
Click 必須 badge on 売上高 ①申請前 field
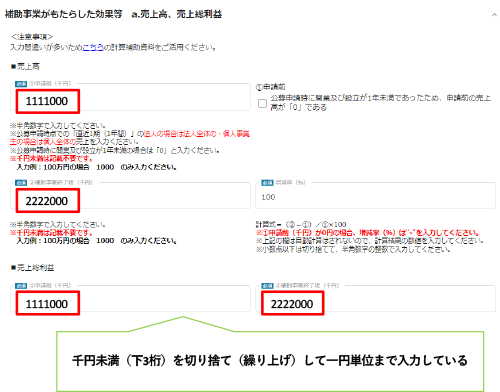click(21, 84)
